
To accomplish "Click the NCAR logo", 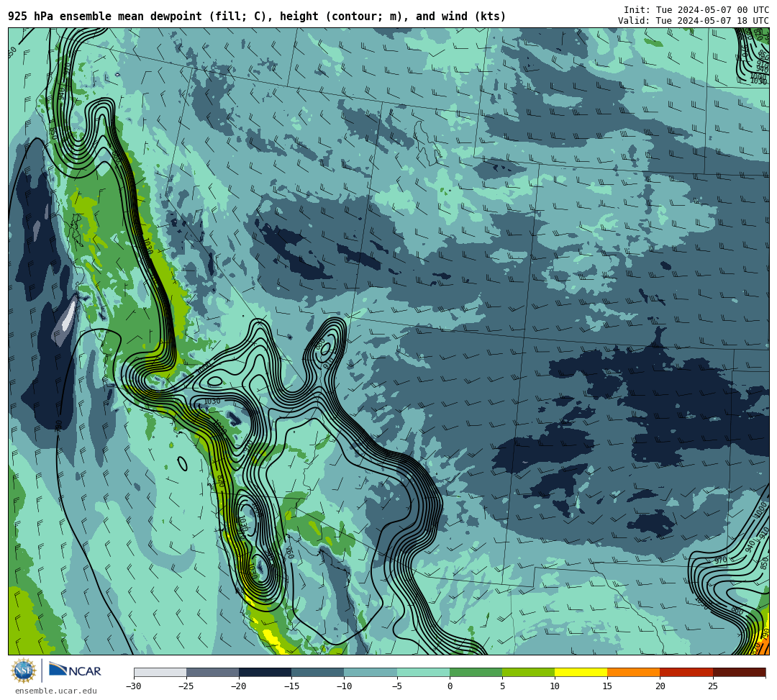I will [75, 671].
